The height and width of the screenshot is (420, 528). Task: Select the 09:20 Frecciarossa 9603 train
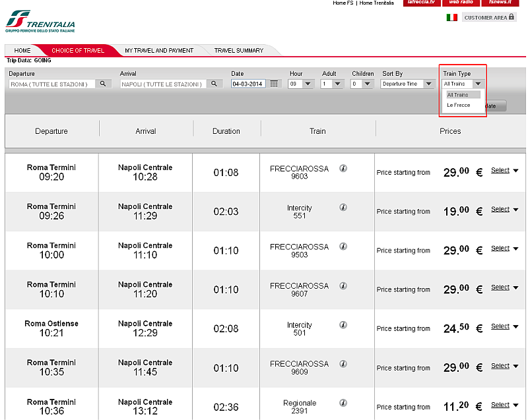[x=504, y=170]
